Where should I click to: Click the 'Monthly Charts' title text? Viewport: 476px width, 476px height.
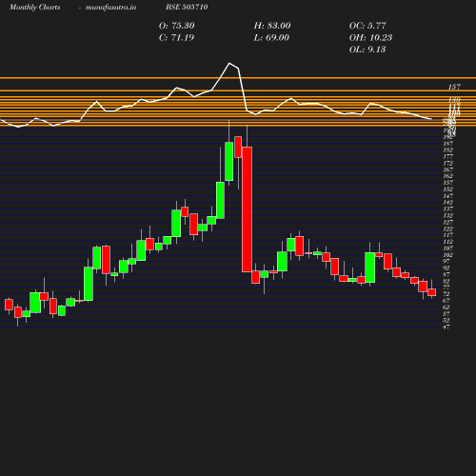tap(34, 7)
